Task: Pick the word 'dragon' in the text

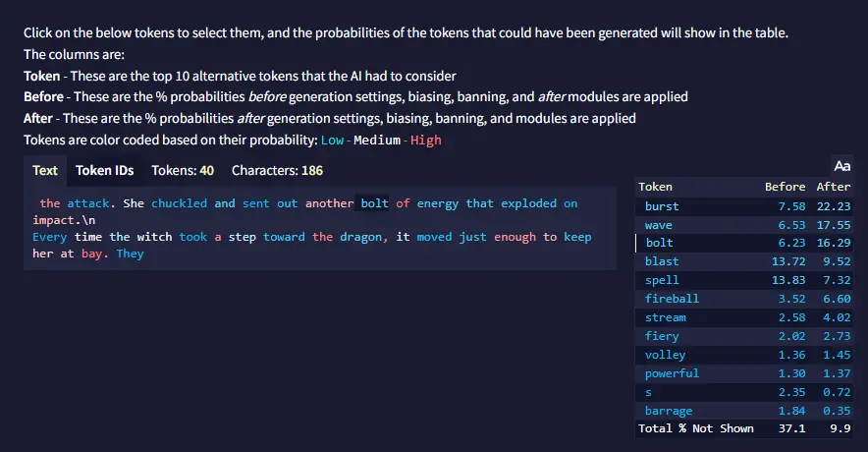Action: coord(358,237)
